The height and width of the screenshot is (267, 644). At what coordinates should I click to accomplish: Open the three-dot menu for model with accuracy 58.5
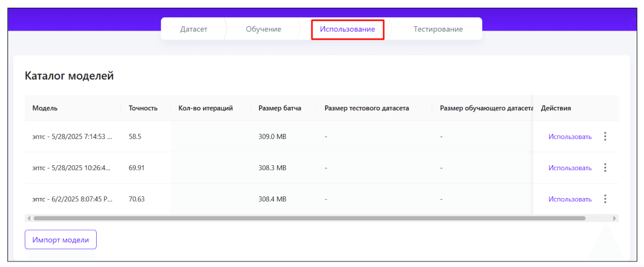(x=605, y=136)
